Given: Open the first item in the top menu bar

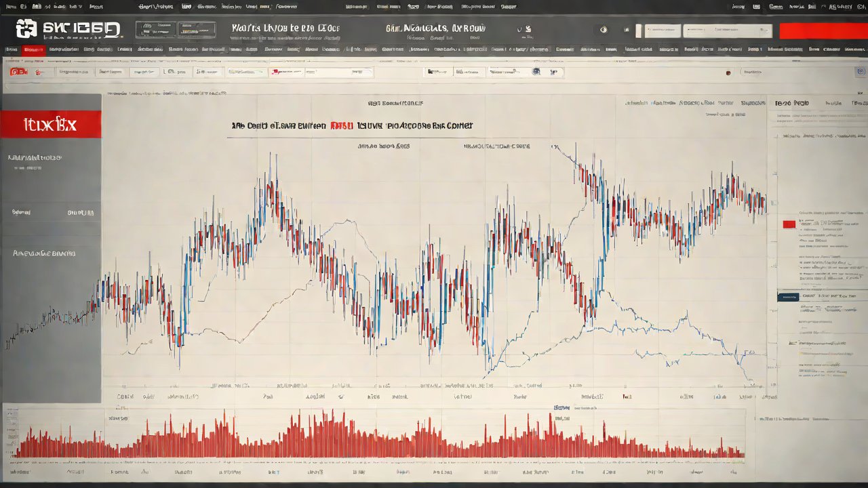Looking at the screenshot, I should pos(10,6).
